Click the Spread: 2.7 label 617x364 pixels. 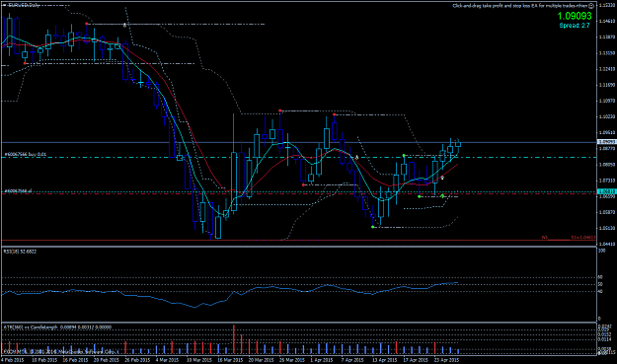click(575, 26)
